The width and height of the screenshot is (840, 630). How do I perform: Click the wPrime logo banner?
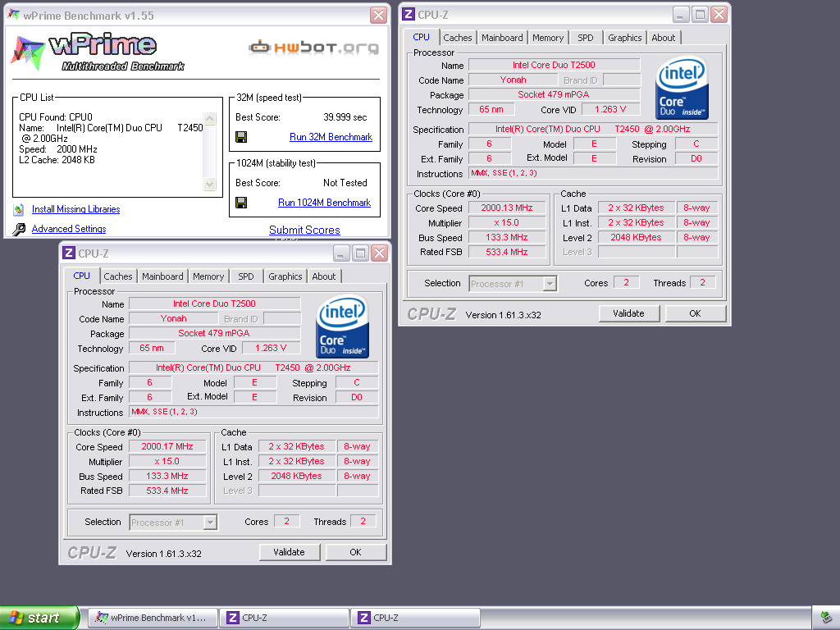pos(98,52)
